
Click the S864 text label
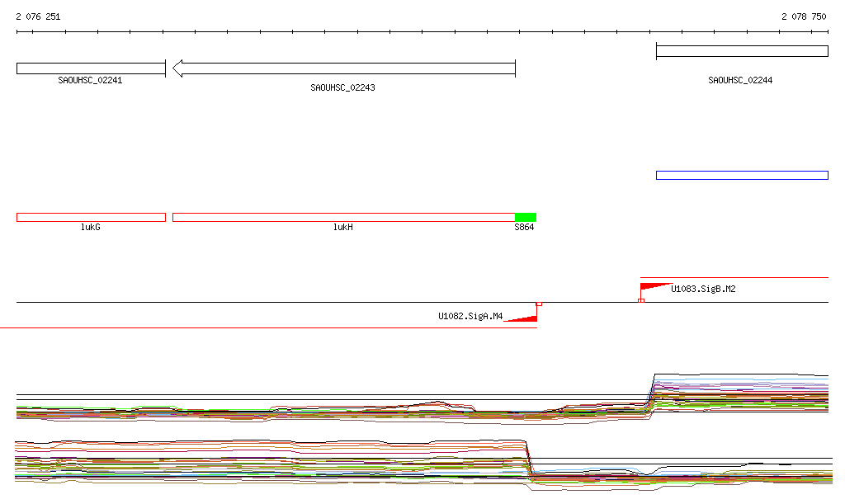point(524,227)
